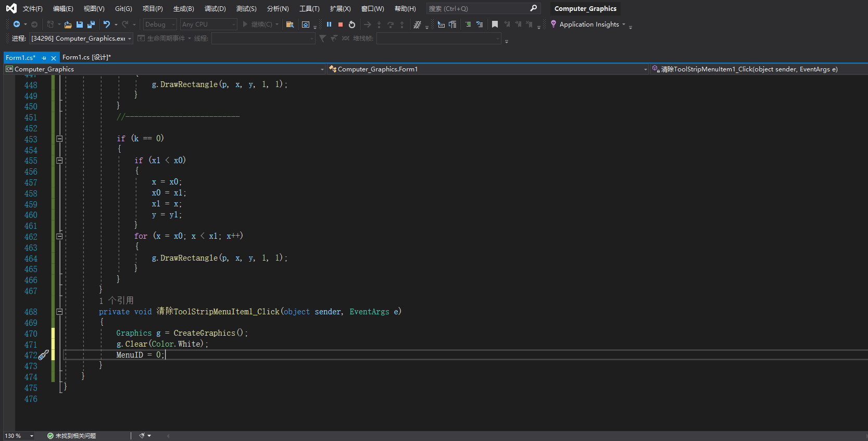Click the display layout adorners icon

[452, 24]
